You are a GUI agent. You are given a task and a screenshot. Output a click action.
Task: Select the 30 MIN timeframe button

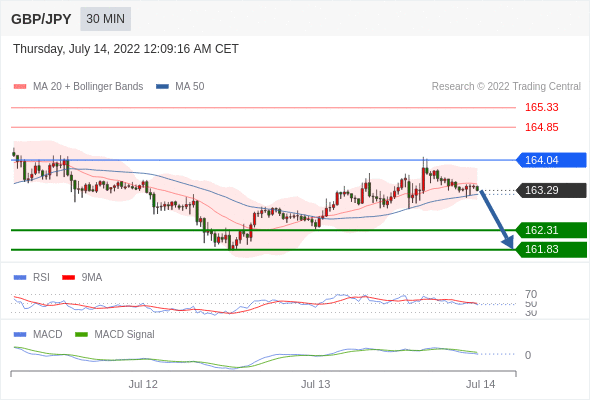click(x=105, y=19)
